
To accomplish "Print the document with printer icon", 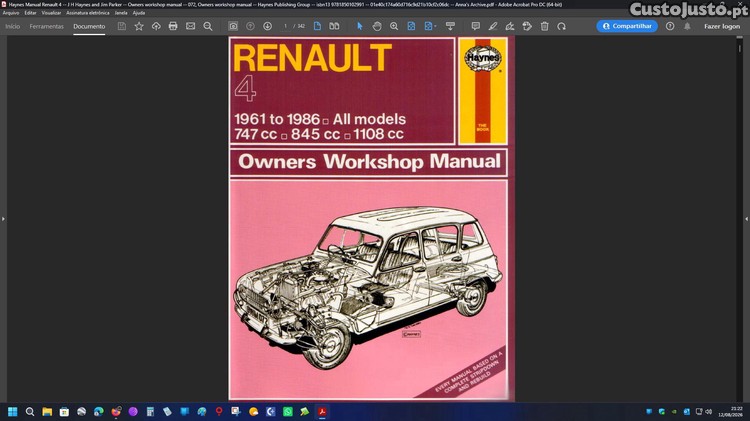I will tap(173, 26).
